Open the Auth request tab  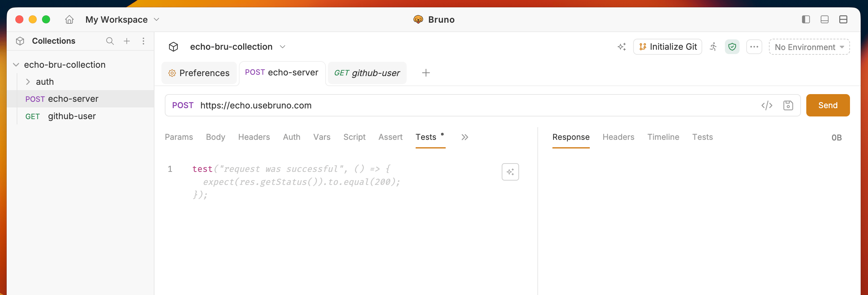point(292,137)
